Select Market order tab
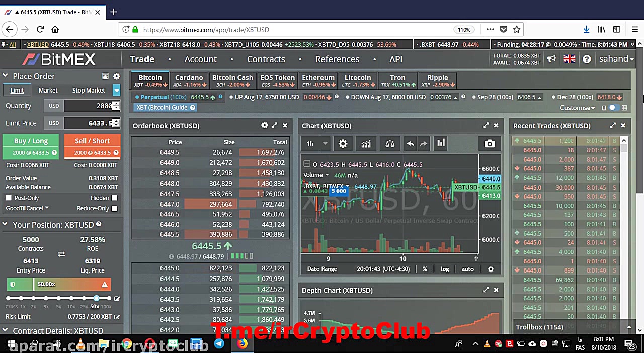This screenshot has width=644, height=362. click(48, 90)
